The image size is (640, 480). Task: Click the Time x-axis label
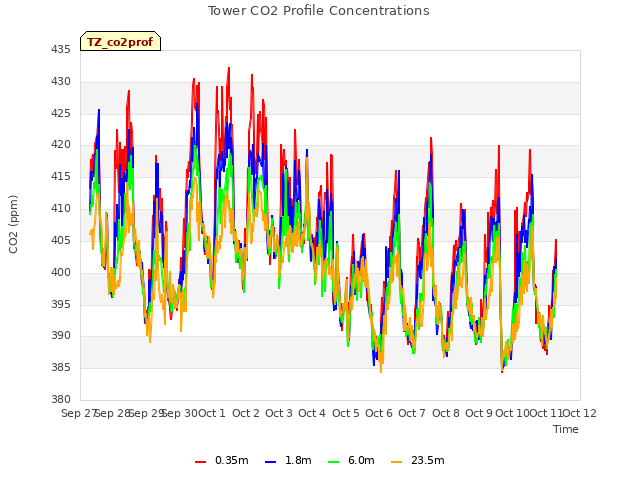tap(566, 429)
